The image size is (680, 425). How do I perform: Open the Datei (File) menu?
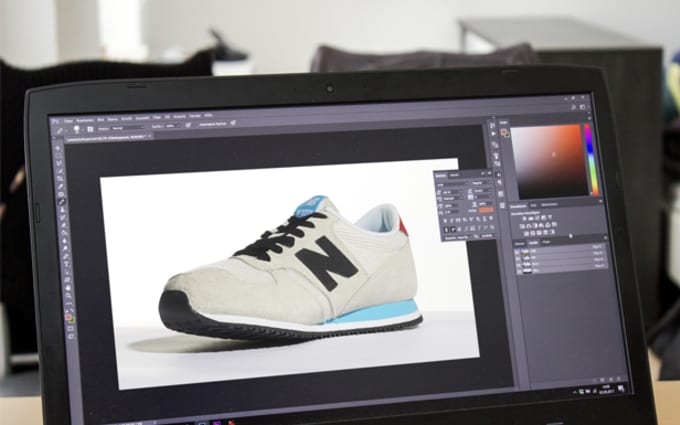click(68, 121)
